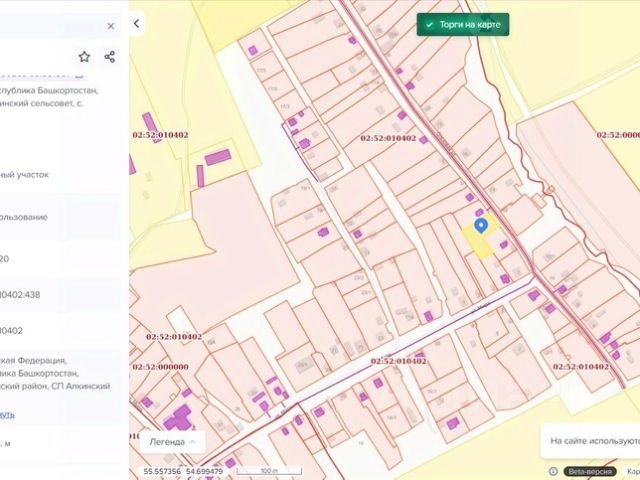640x480 pixels.
Task: Open the info icon in the bottom bar
Action: (x=553, y=471)
